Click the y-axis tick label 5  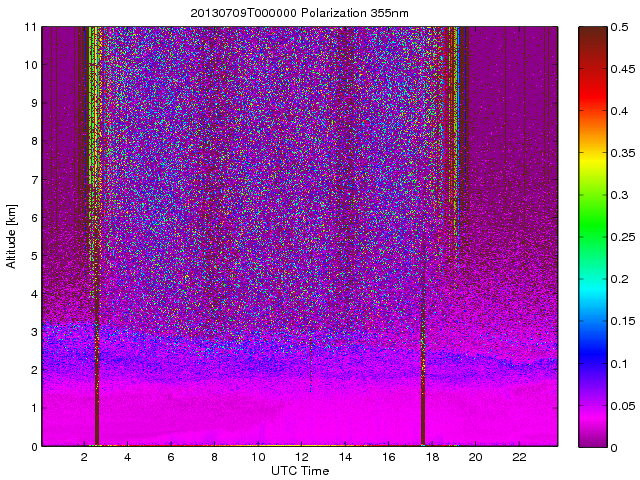point(33,256)
